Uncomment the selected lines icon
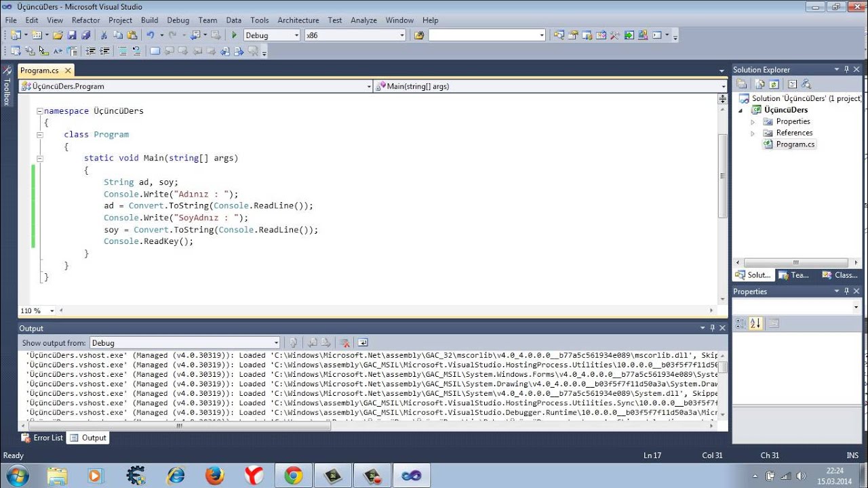Screen dimensions: 868x488 click(x=136, y=51)
